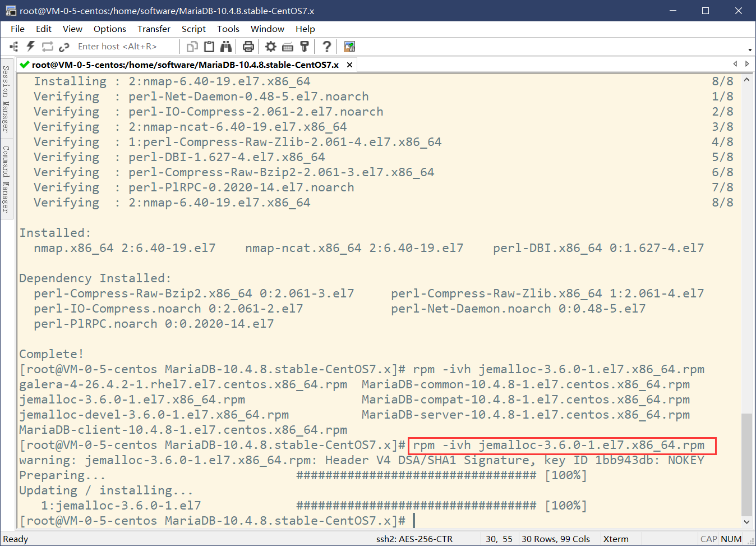This screenshot has height=546, width=756.
Task: Expand the toolbar options dropdown arrow
Action: (x=750, y=50)
